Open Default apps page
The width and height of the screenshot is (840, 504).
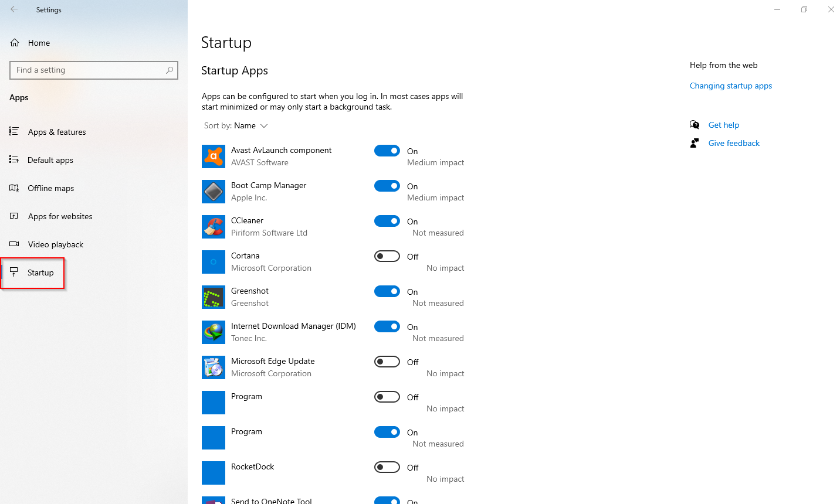(50, 160)
